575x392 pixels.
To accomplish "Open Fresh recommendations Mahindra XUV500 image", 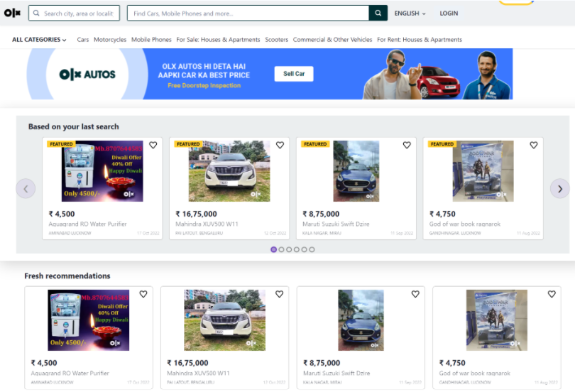I will point(225,320).
